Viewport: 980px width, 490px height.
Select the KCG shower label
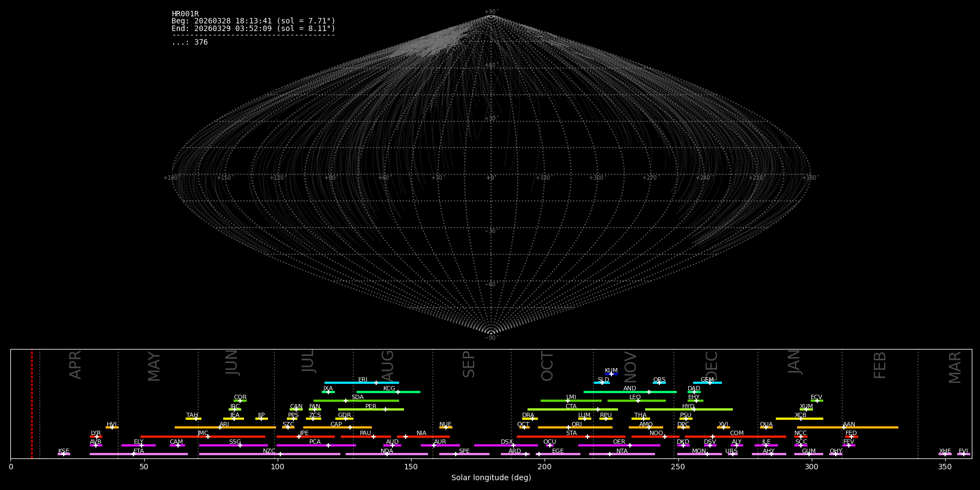click(389, 389)
